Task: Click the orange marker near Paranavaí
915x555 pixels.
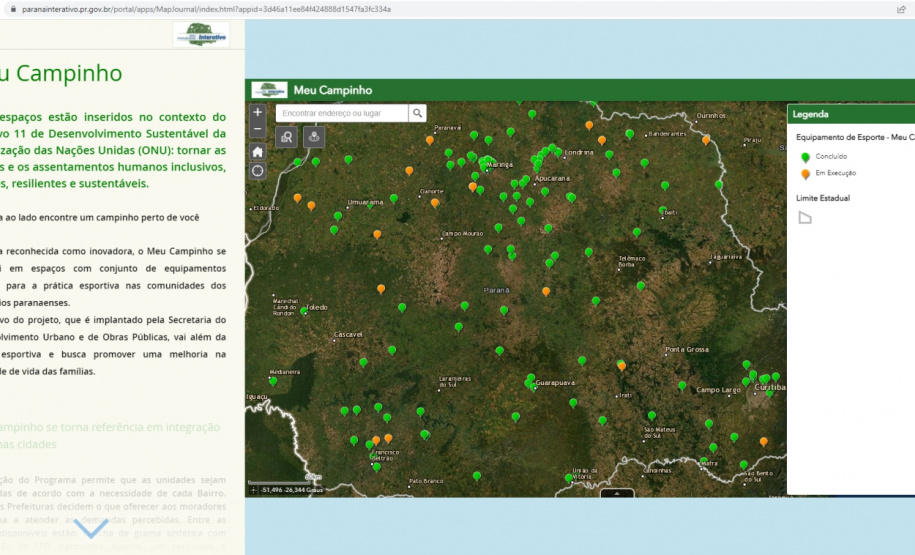Action: point(430,140)
